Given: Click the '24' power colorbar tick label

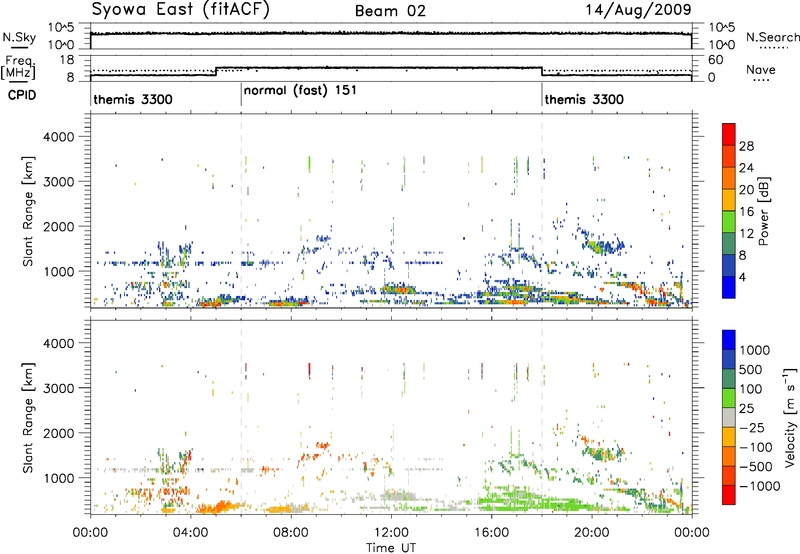Looking at the screenshot, I should click(x=746, y=168).
